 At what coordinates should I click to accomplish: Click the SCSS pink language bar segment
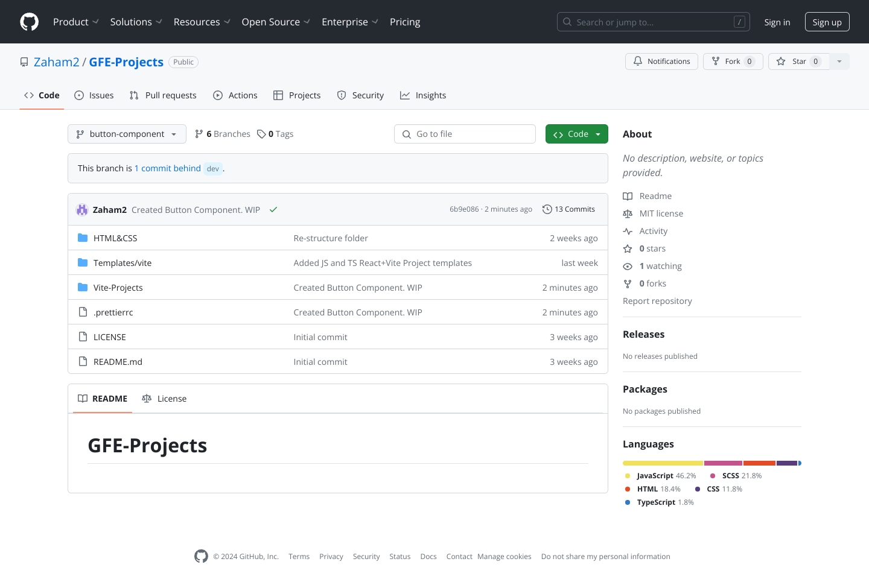pyautogui.click(x=724, y=463)
